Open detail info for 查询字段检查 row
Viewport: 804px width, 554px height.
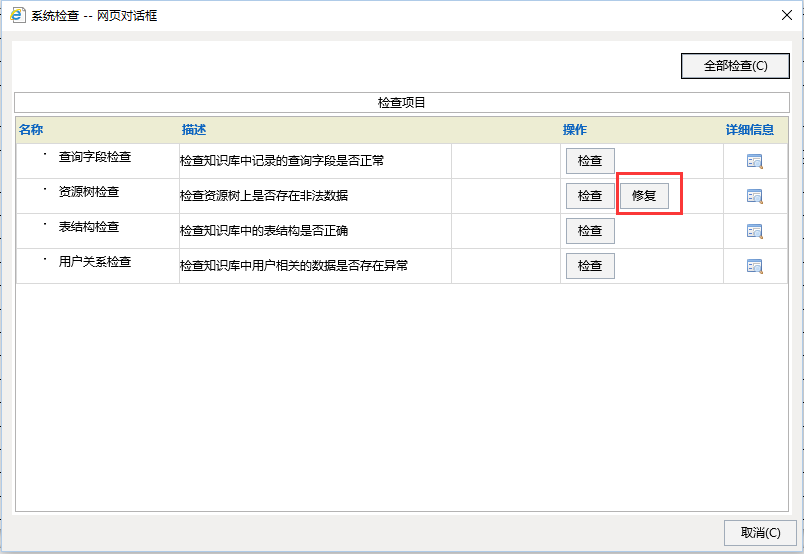point(754,161)
